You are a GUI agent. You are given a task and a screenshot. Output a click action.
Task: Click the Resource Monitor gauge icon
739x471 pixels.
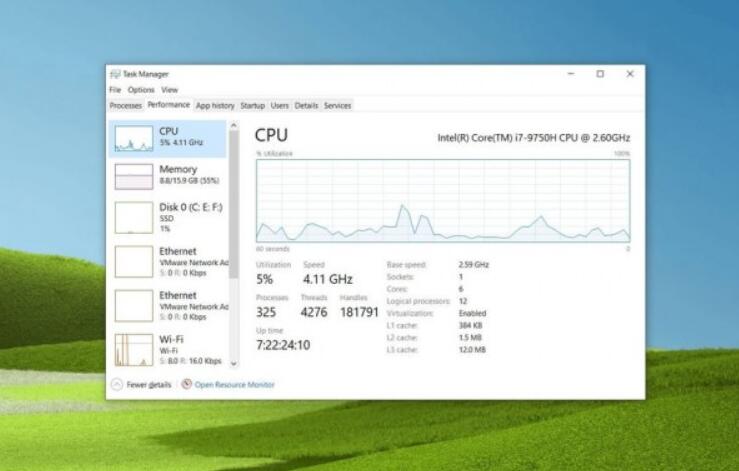pos(187,384)
